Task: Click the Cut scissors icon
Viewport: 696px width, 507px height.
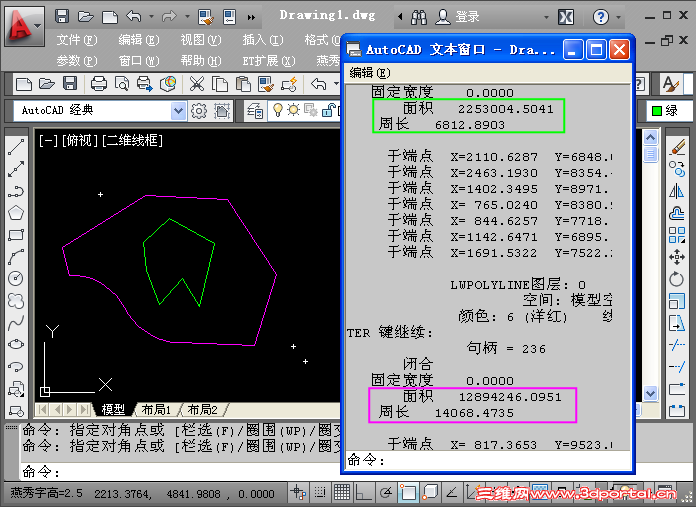Action: pos(197,83)
